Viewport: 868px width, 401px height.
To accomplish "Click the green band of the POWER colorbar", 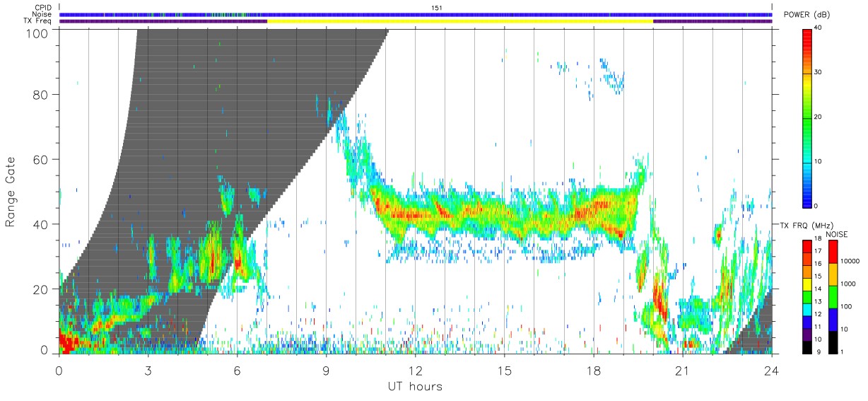I will [807, 117].
